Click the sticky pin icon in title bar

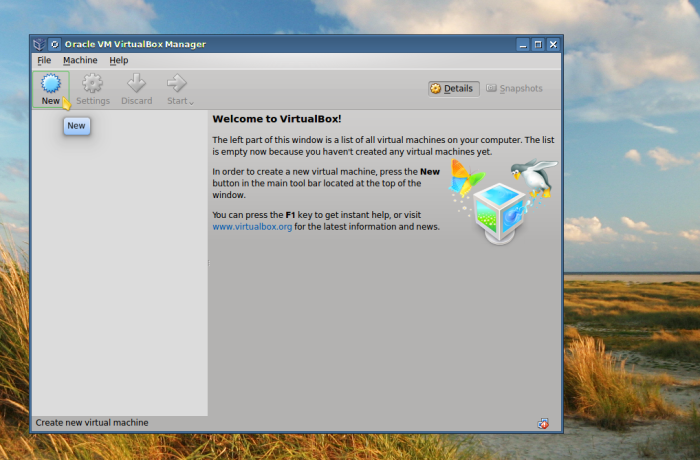54,44
